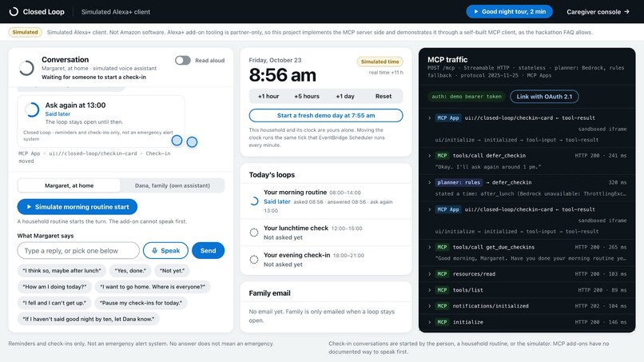The image size is (644, 362).
Task: Click Your evening check-in loop title
Action: [296, 255]
